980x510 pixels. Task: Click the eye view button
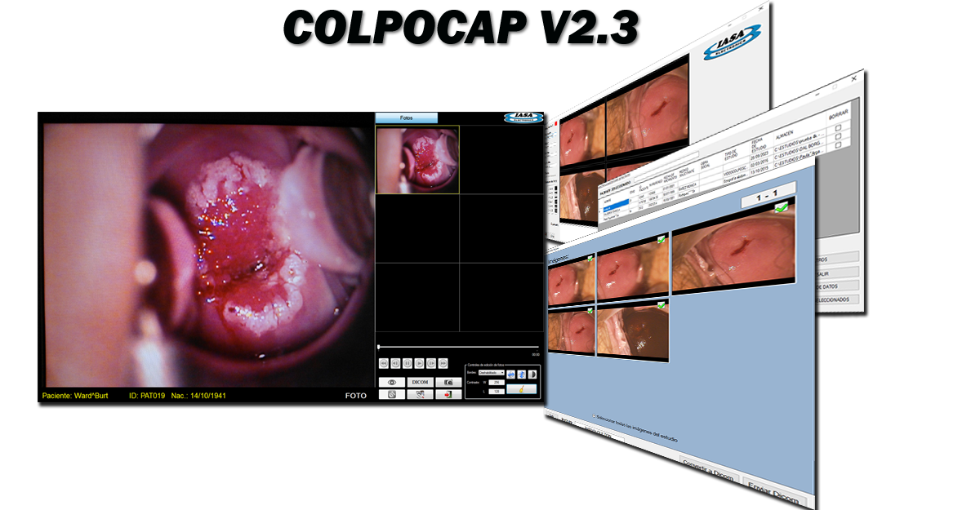tap(392, 382)
